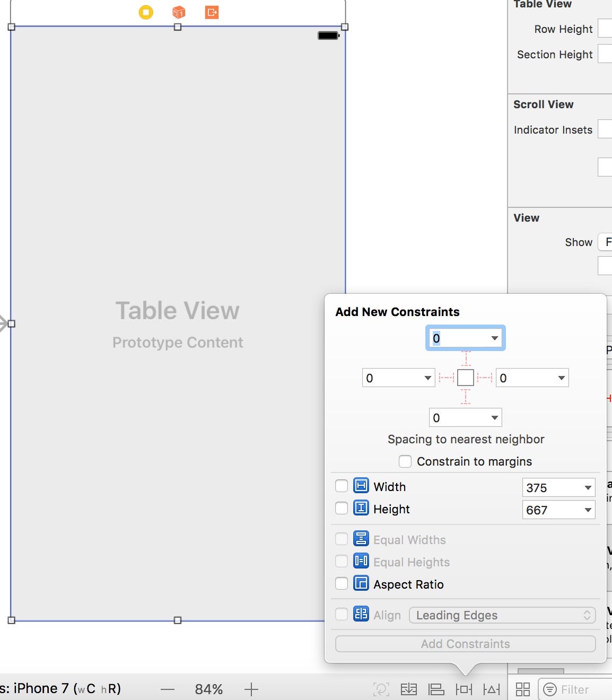This screenshot has width=612, height=700.
Task: Open the Embed In Stack icon
Action: (x=408, y=689)
